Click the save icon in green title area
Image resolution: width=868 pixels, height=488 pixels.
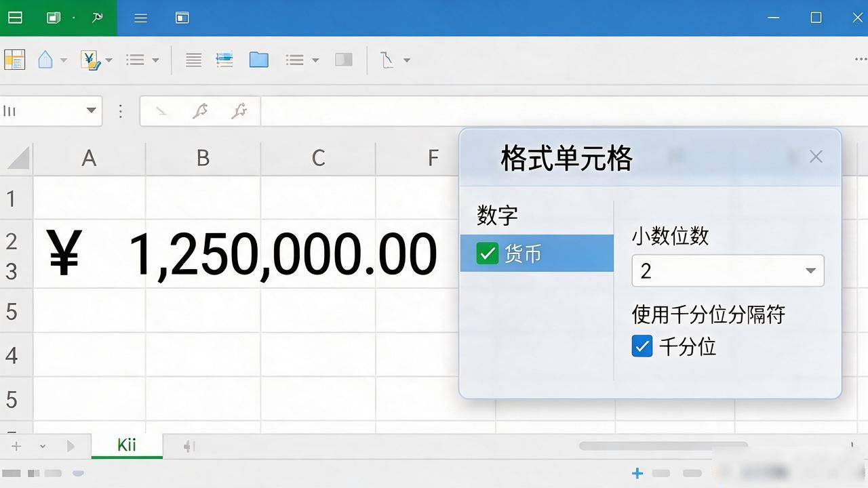(x=54, y=18)
